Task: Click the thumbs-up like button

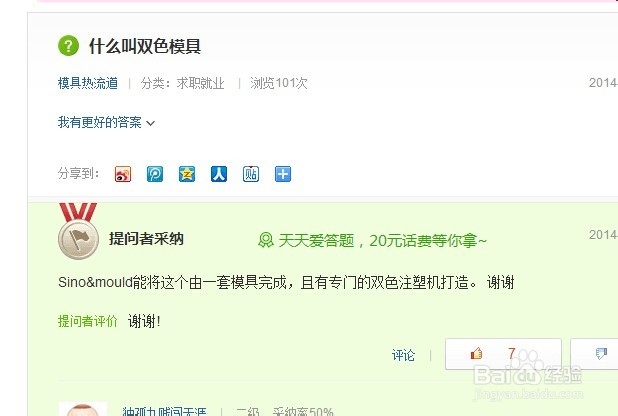Action: pyautogui.click(x=503, y=354)
